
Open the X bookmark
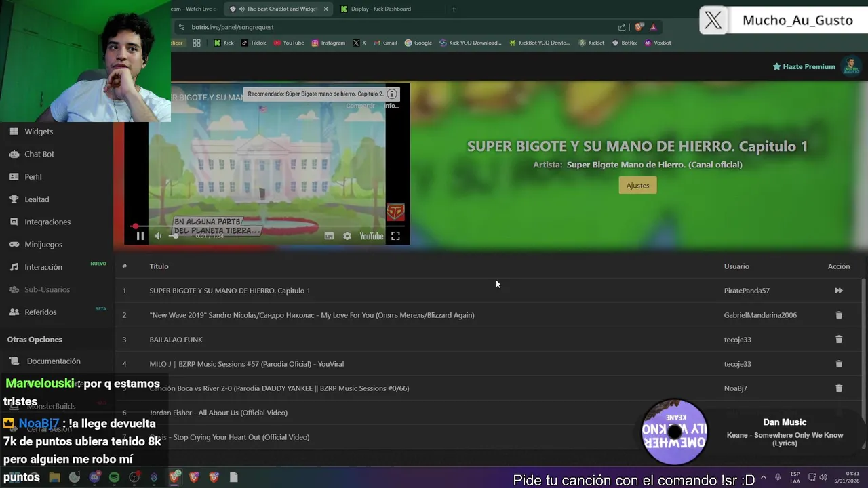359,43
